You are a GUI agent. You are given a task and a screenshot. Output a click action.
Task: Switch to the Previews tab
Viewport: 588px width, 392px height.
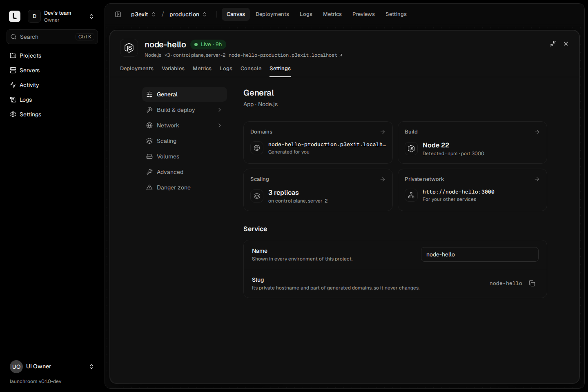tap(363, 14)
